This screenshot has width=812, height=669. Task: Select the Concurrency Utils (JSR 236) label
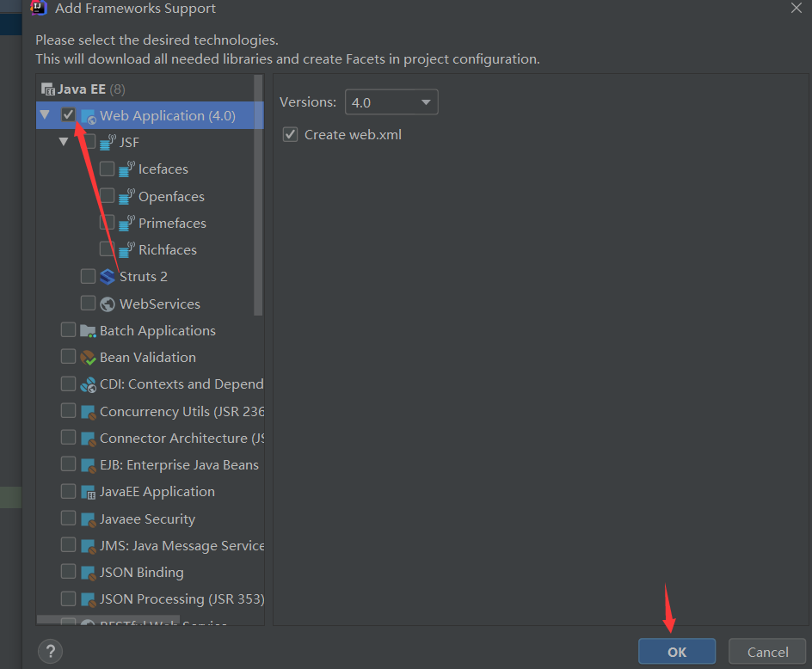[x=181, y=412]
